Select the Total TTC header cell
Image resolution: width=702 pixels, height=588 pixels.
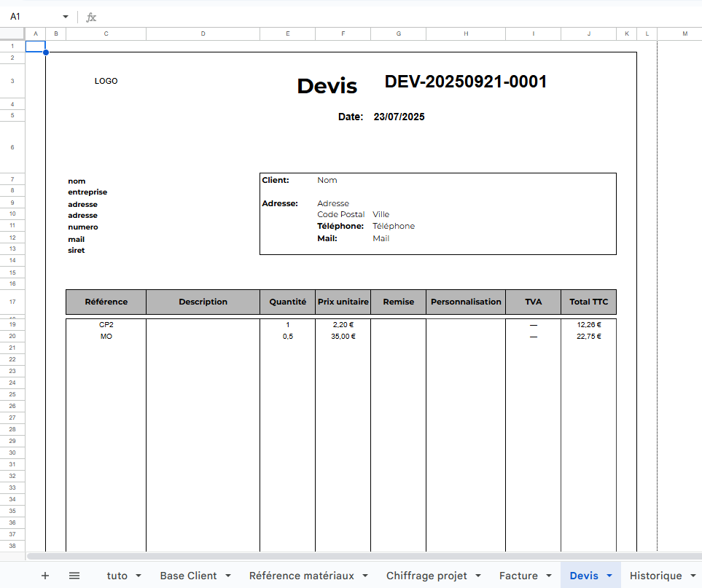(x=588, y=301)
